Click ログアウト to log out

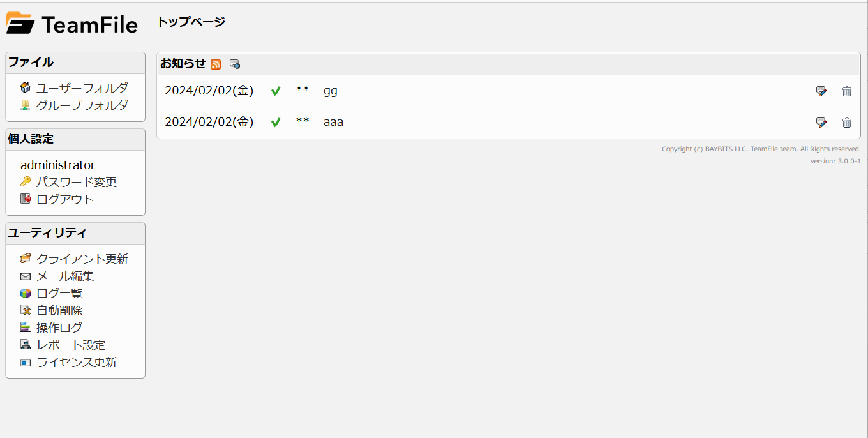click(x=65, y=199)
